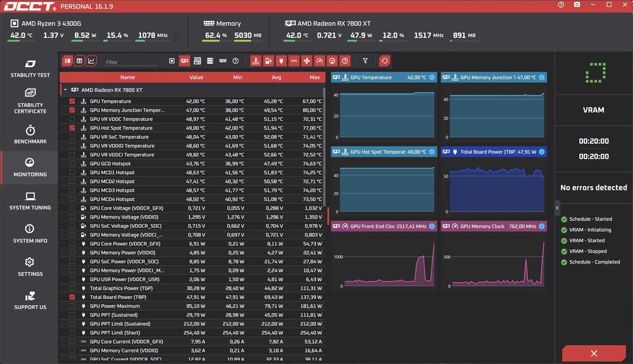Click the sensor table vertical scrollbar
The height and width of the screenshot is (364, 633).
tap(323, 147)
